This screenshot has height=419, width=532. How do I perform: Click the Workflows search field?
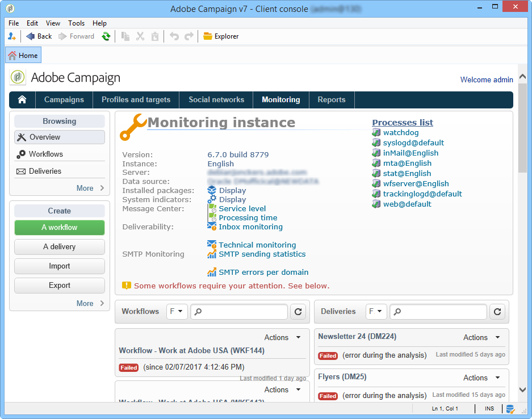[x=239, y=312]
